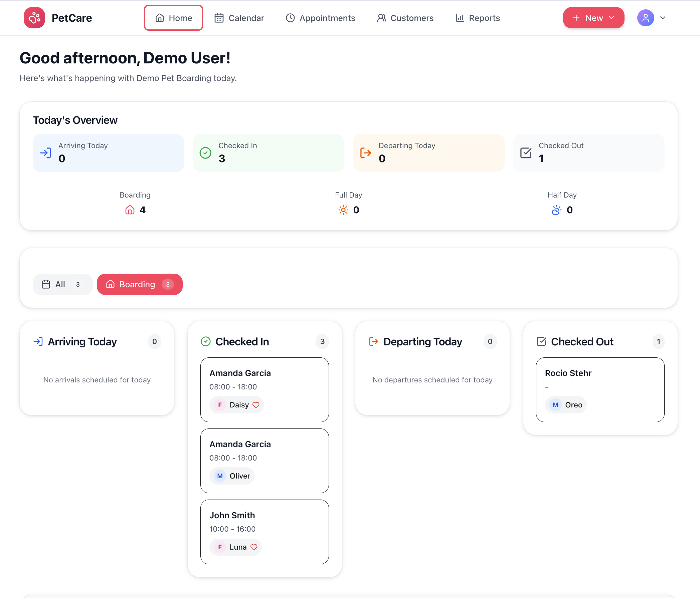Click the Boarding count indicator showing 4
Viewport: 700px width, 598px height.
point(135,209)
